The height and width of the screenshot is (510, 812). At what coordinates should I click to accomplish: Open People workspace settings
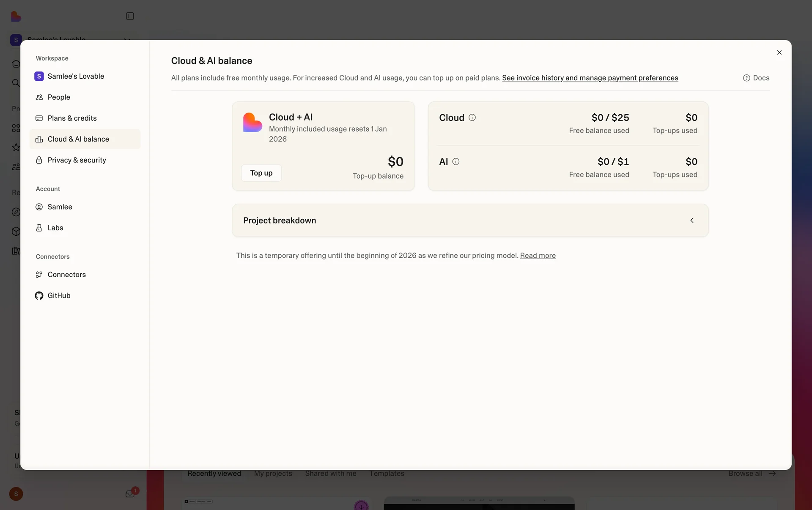coord(59,97)
